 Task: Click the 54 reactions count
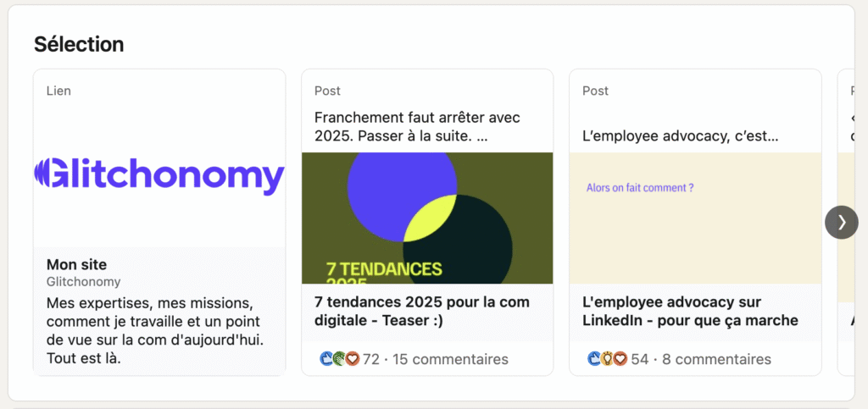pos(639,359)
